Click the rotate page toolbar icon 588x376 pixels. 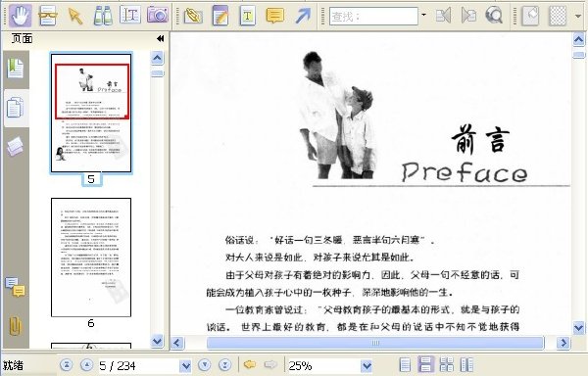[530, 16]
